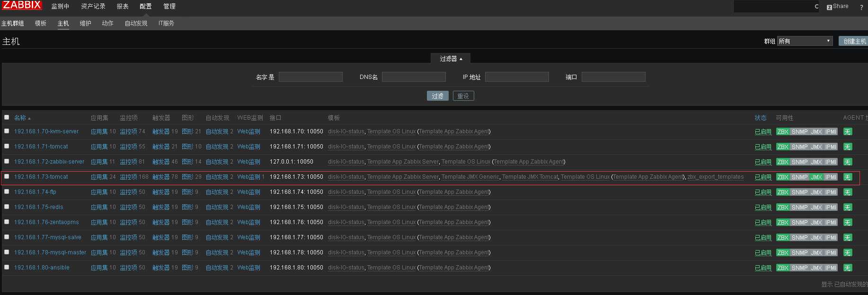Click 已启用 status for 192.168.1.75-redis

[763, 208]
